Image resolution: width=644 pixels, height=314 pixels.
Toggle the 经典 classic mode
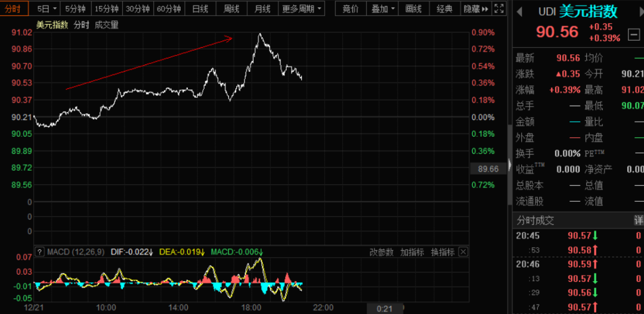tap(444, 9)
